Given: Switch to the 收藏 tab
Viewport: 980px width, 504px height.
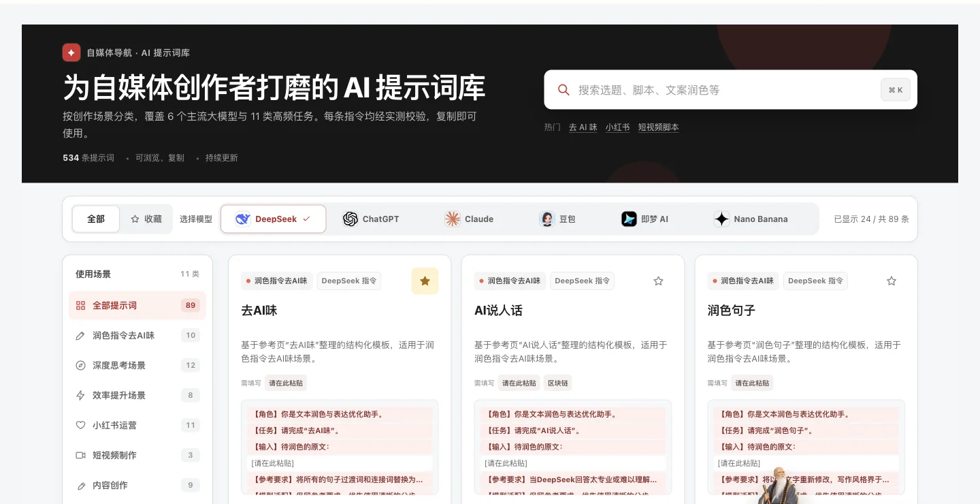Looking at the screenshot, I should coord(146,219).
